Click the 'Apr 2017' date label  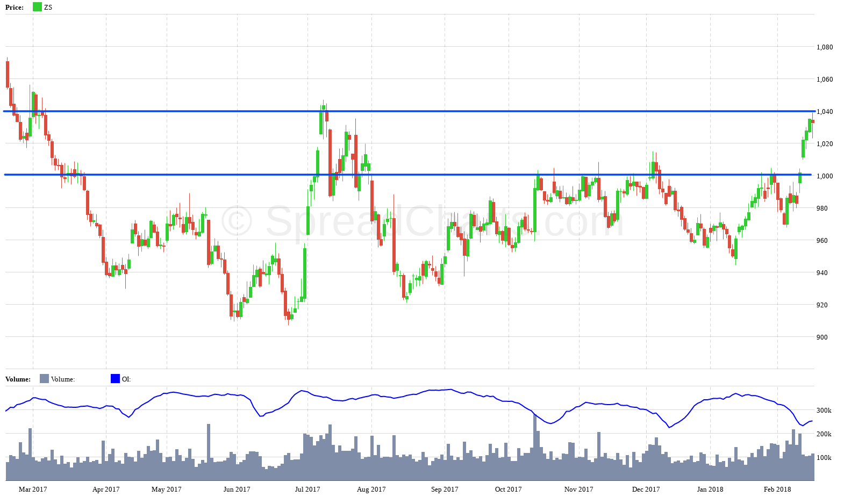point(106,489)
